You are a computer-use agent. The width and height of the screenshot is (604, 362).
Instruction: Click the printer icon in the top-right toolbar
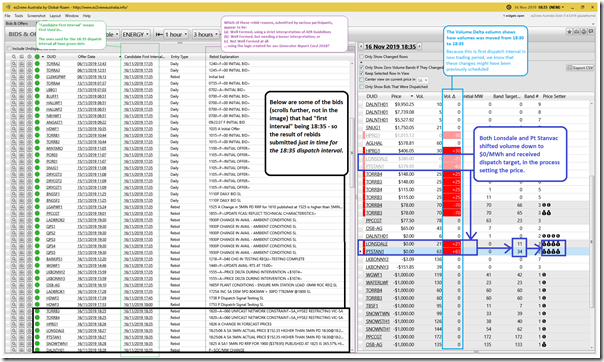tap(577, 32)
